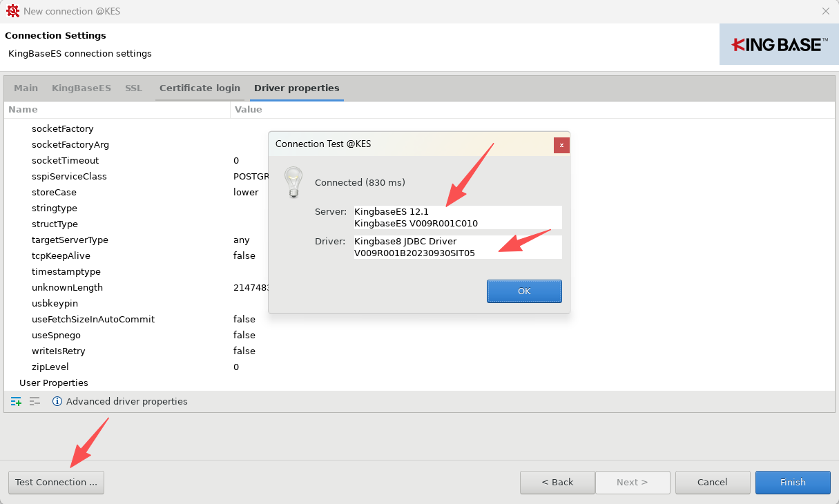Close the Connection Test @KES dialog
This screenshot has height=504, width=839.
(x=561, y=145)
